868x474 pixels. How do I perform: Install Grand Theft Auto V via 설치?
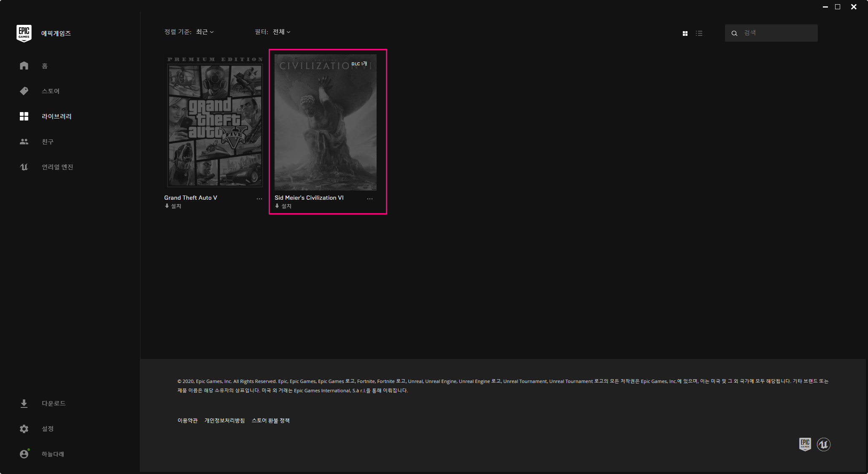tap(173, 206)
